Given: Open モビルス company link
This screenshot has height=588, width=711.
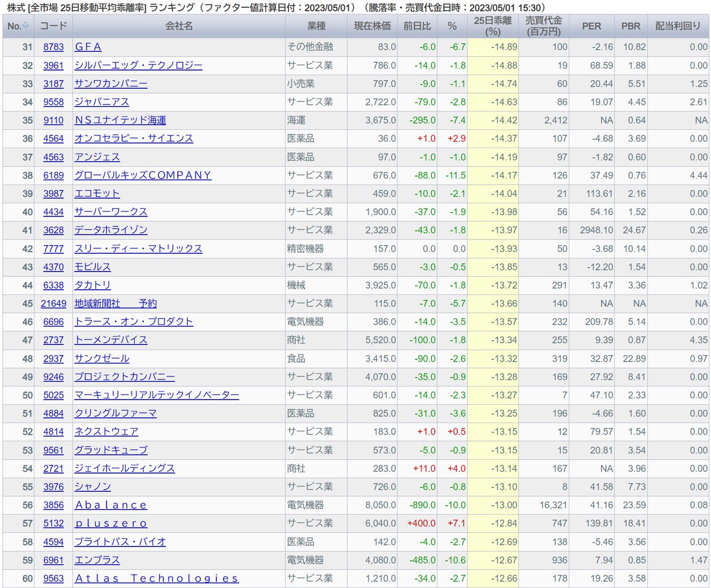Looking at the screenshot, I should [92, 267].
